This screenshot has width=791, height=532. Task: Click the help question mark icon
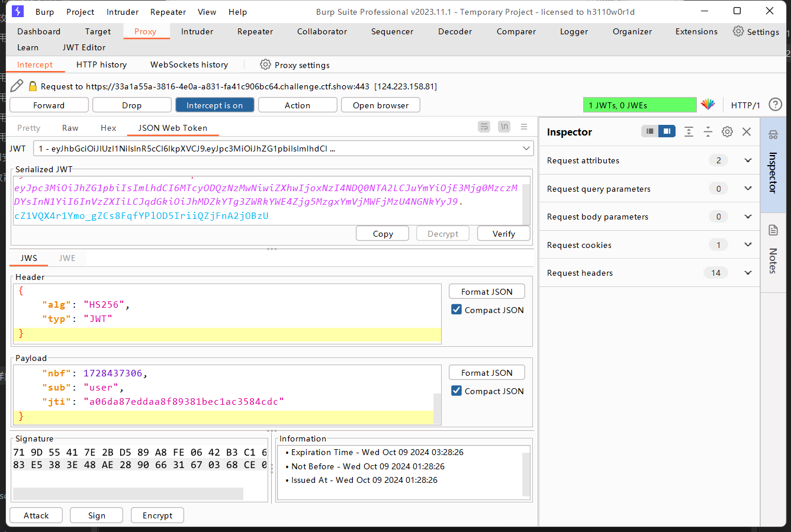[x=775, y=105]
